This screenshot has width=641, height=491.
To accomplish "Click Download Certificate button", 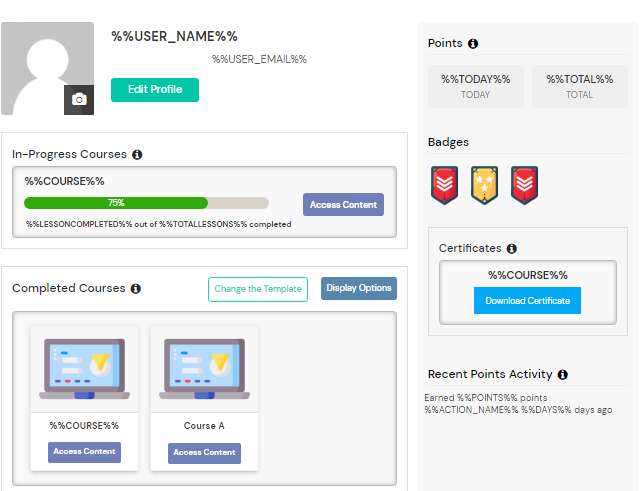I will 527,300.
